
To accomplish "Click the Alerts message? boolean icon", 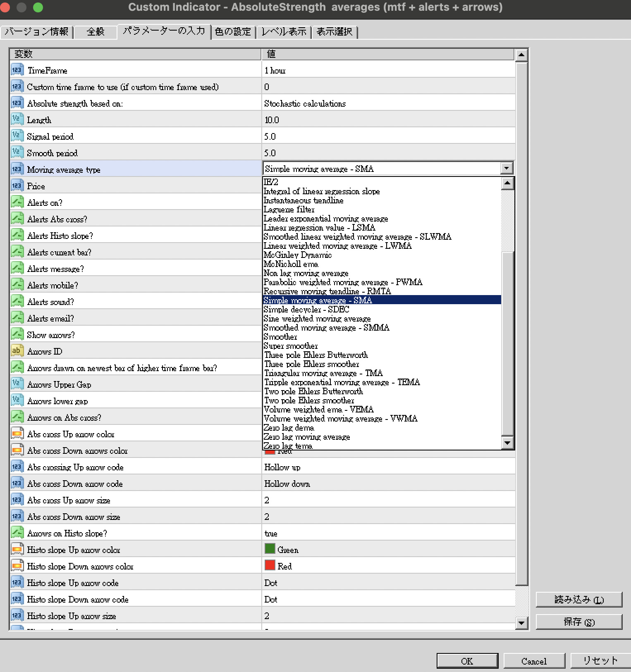I will (17, 268).
